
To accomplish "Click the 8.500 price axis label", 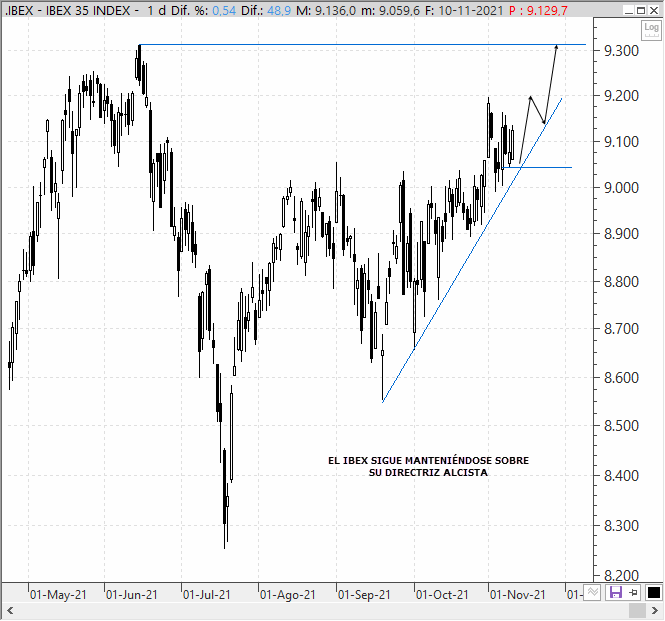I will tap(621, 426).
